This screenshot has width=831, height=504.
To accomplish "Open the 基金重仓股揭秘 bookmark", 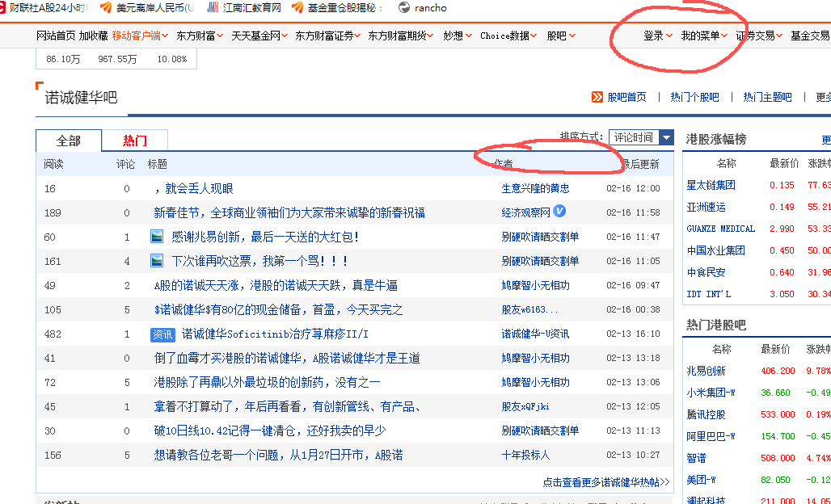I will pos(337,8).
